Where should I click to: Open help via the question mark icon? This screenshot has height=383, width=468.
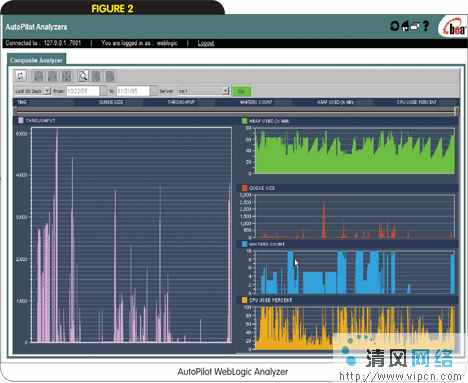(x=426, y=26)
